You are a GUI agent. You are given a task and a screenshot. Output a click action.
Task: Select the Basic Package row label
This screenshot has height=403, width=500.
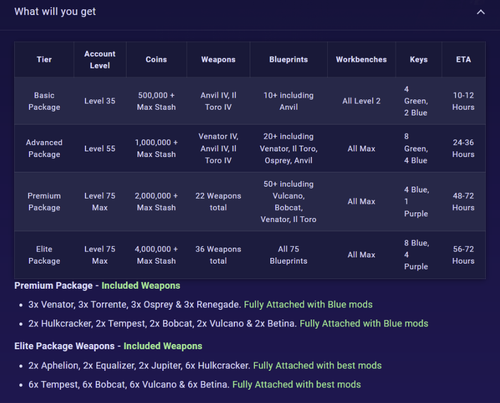(x=44, y=101)
